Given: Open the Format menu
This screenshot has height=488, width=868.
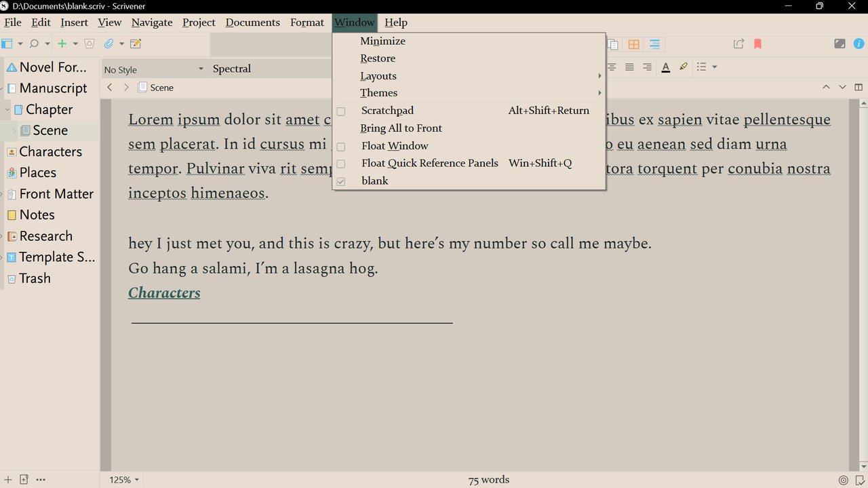Looking at the screenshot, I should 307,22.
